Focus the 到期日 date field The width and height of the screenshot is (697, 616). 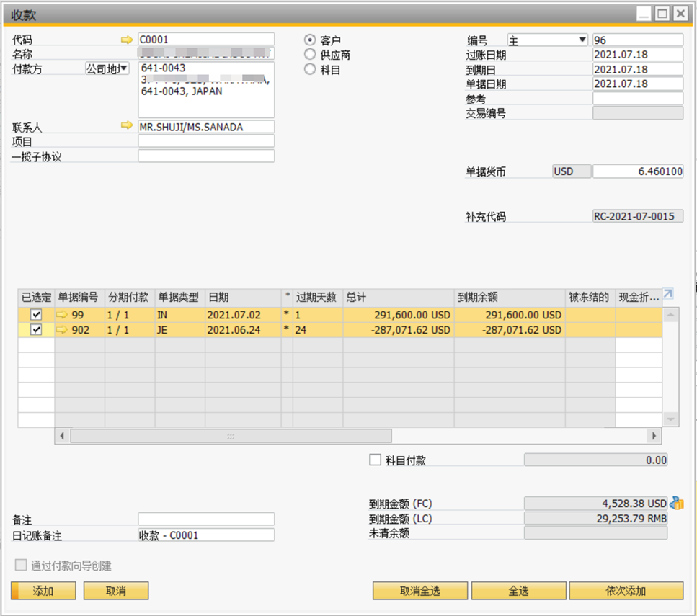click(638, 69)
